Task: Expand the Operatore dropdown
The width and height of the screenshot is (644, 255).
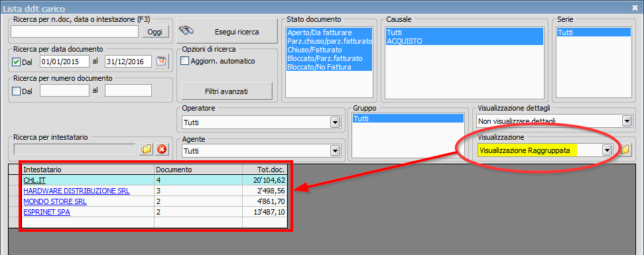Action: 336,122
